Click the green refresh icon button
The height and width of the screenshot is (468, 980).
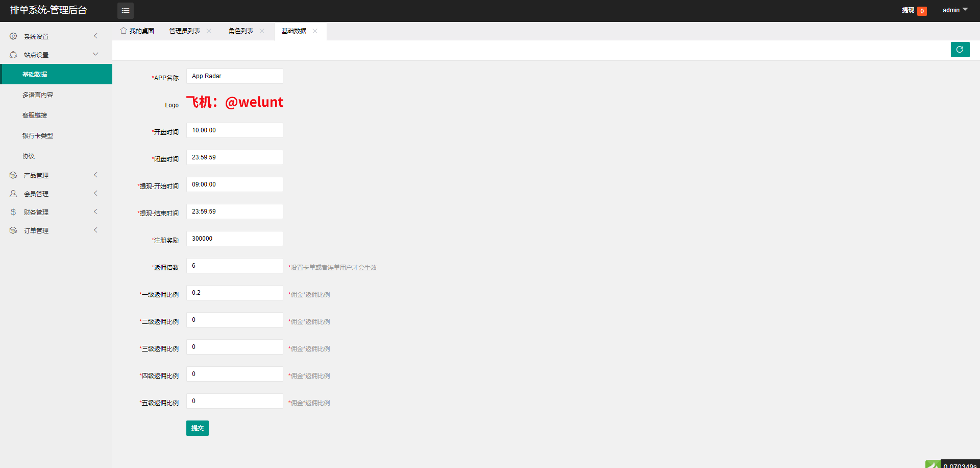click(x=960, y=50)
